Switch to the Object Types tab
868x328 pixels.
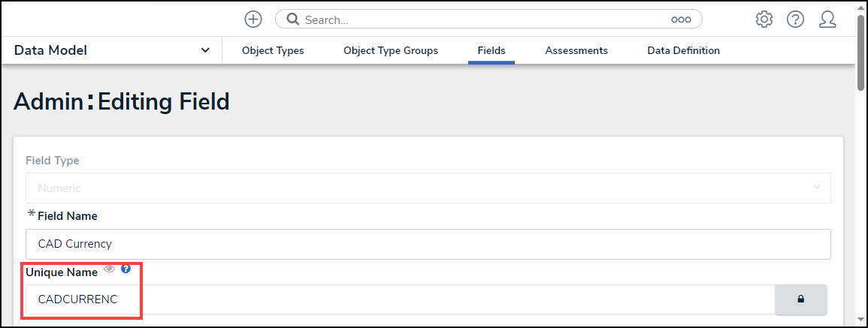pyautogui.click(x=273, y=51)
